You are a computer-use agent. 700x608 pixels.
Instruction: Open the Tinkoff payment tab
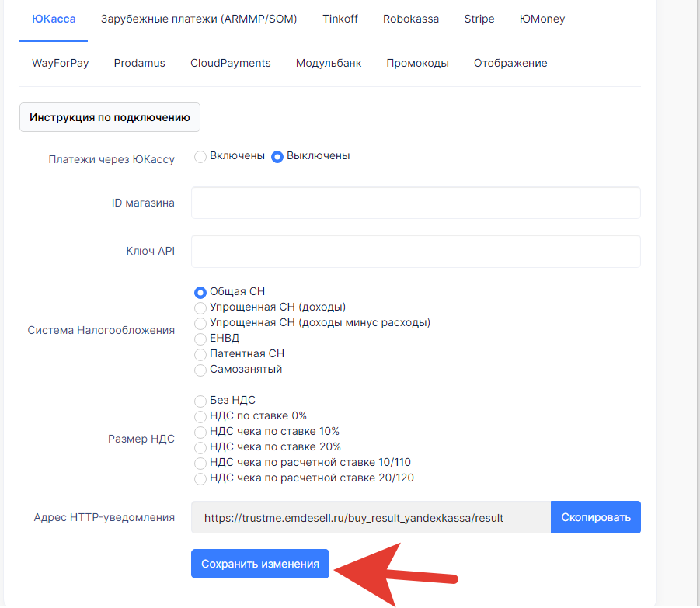(x=340, y=19)
